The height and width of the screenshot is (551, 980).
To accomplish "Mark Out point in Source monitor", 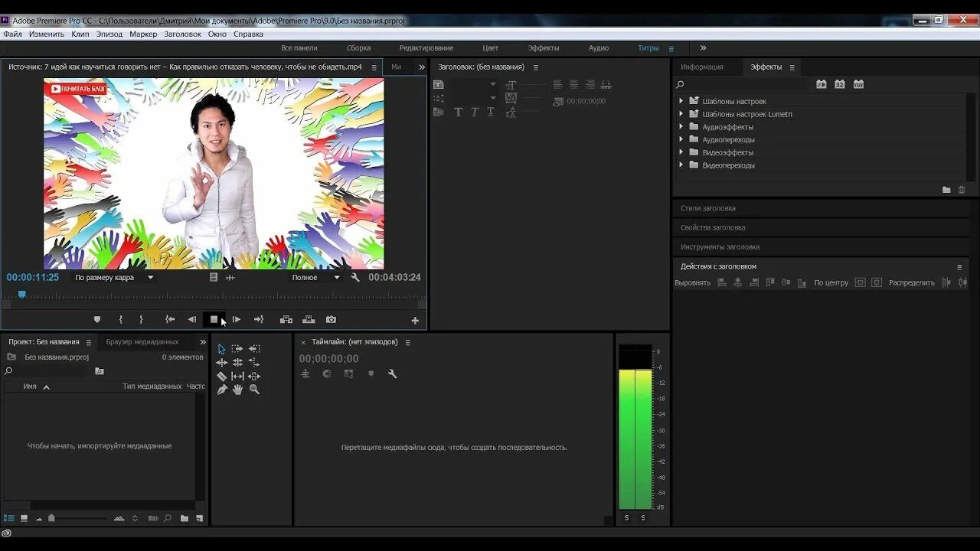I will (x=141, y=320).
